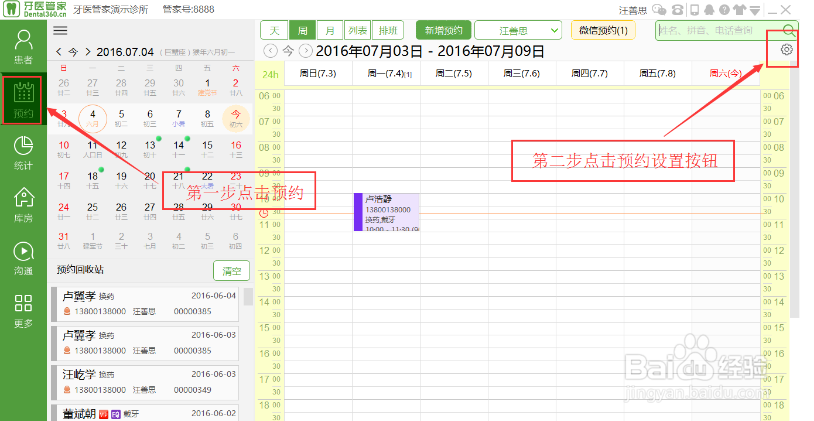Open the 库房 (Warehouse) sidebar section
814x421 pixels.
23,206
